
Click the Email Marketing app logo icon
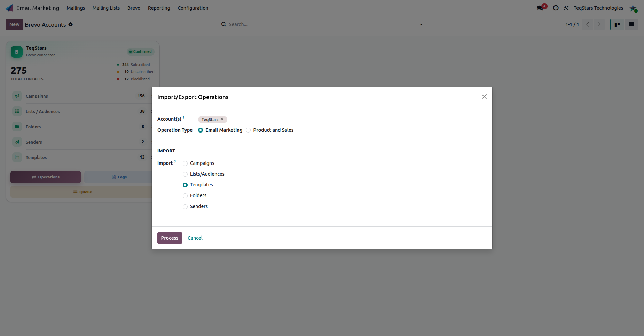9,8
